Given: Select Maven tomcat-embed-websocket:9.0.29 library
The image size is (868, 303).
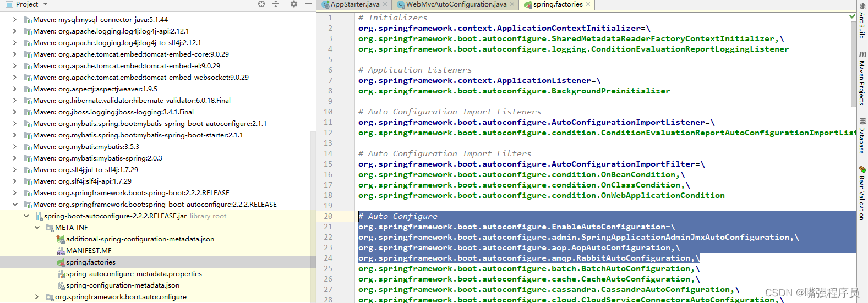Looking at the screenshot, I should (141, 77).
